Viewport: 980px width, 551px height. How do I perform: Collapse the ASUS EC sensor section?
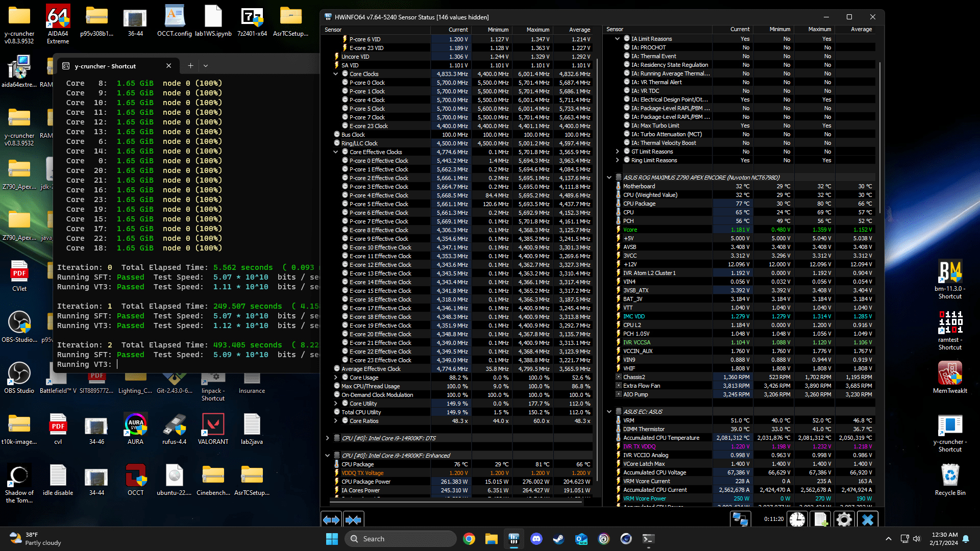(609, 412)
